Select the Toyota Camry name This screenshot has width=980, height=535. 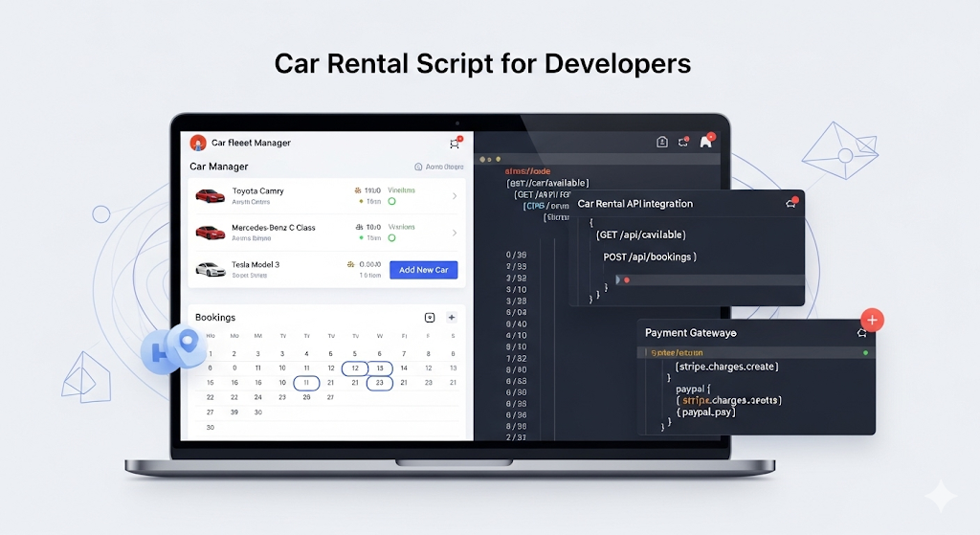(258, 191)
